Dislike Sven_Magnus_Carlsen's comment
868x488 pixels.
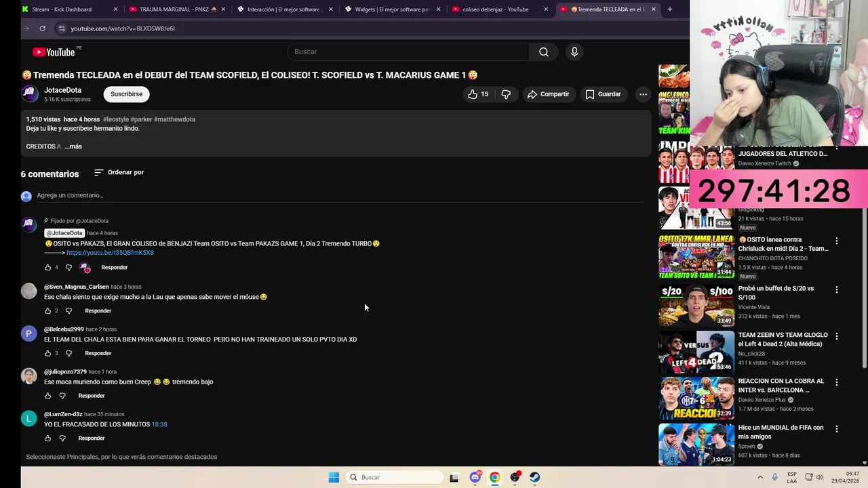coord(68,310)
